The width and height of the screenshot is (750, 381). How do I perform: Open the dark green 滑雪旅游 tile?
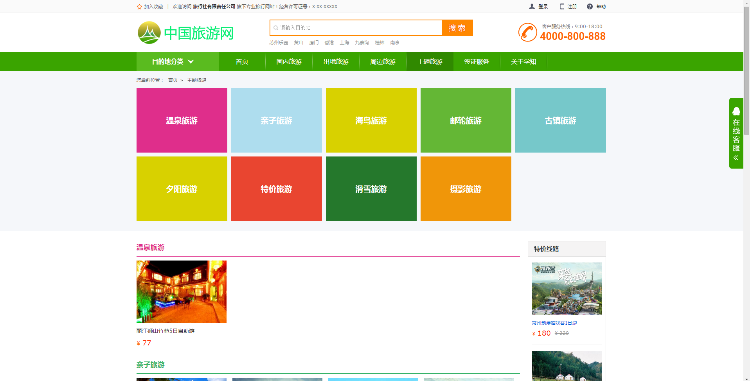(371, 189)
